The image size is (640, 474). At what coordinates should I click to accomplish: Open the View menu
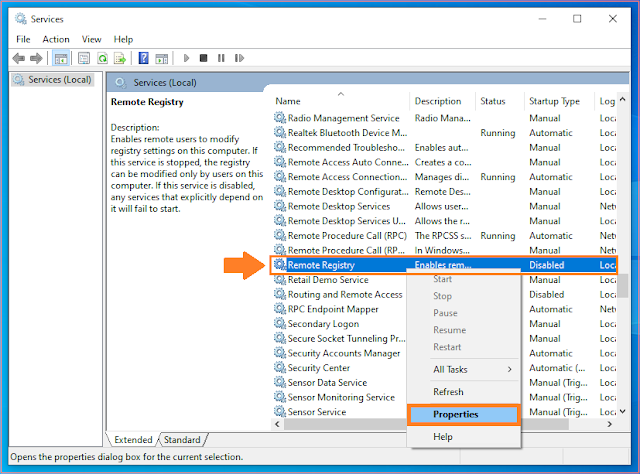(x=91, y=39)
